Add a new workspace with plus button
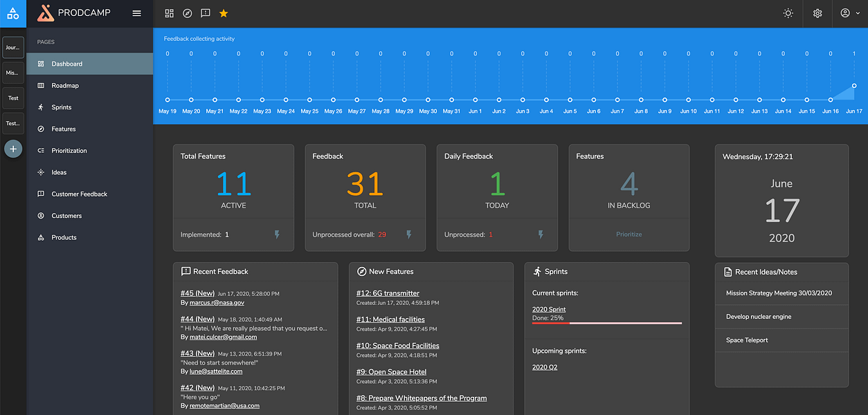The height and width of the screenshot is (415, 868). 13,149
